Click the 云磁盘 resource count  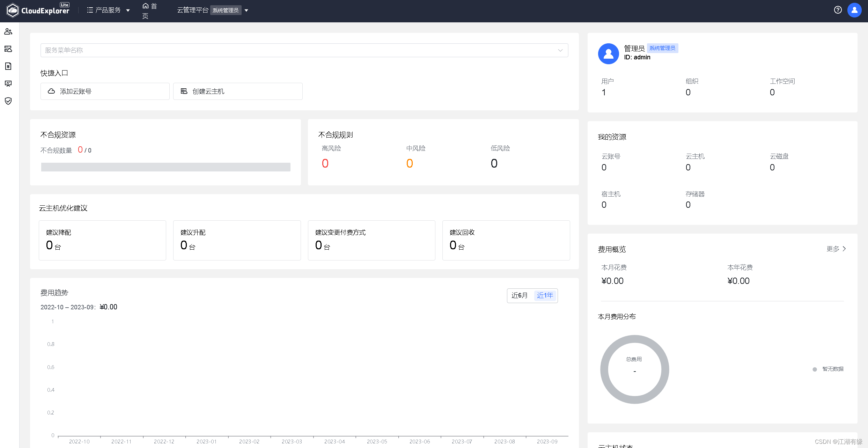pyautogui.click(x=772, y=168)
